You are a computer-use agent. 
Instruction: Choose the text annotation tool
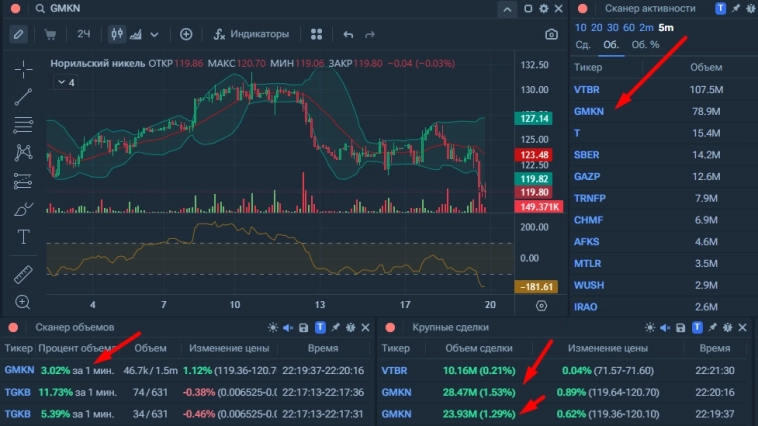tap(22, 238)
